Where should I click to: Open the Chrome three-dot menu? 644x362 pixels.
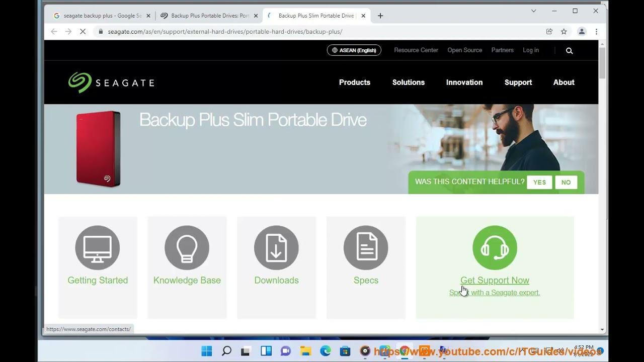point(596,31)
